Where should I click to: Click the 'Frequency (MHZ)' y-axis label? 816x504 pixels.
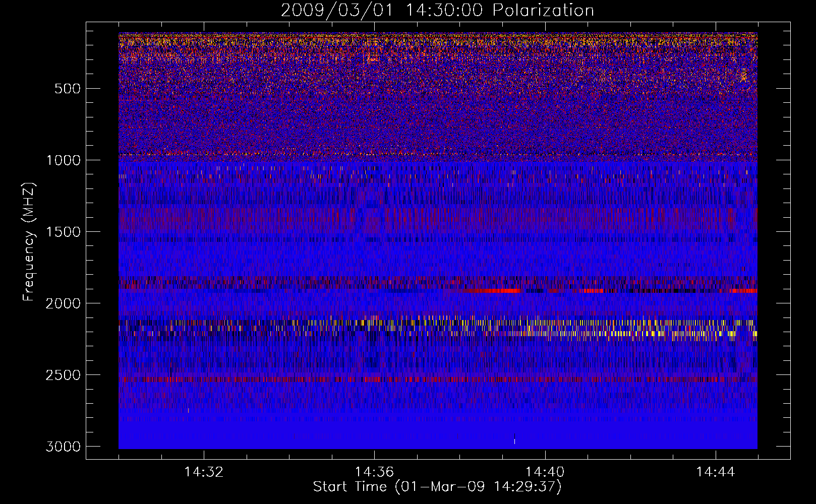tap(29, 242)
